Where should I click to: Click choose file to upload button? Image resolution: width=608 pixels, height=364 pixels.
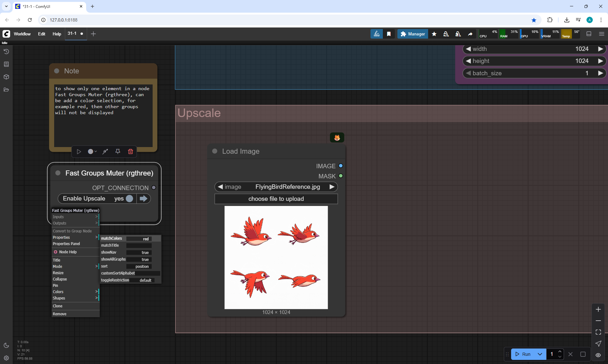click(x=276, y=199)
